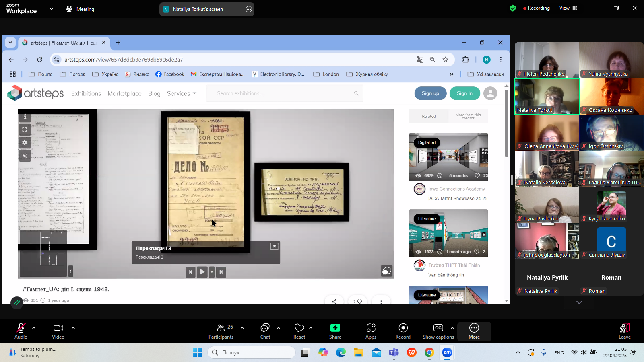Click the Sign up button

(430, 93)
